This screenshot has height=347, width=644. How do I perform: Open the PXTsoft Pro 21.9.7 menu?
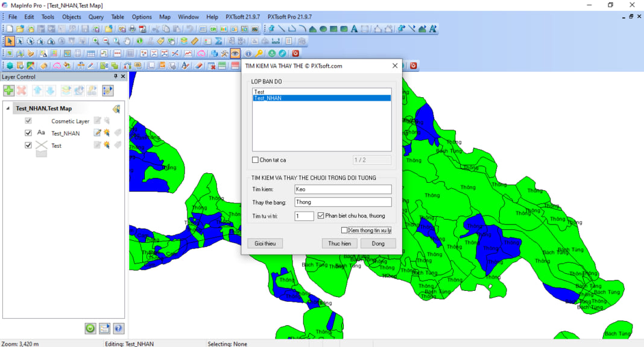(x=289, y=17)
